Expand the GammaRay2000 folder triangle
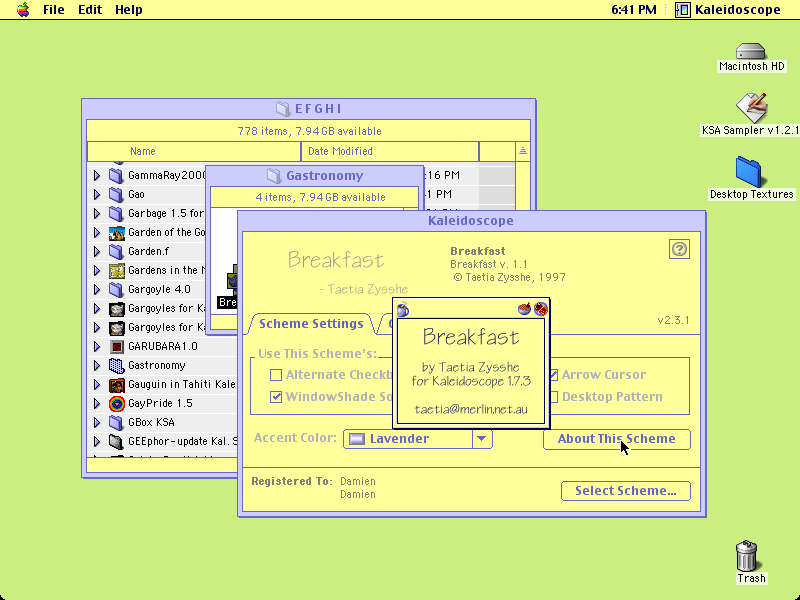800x600 pixels. 97,176
